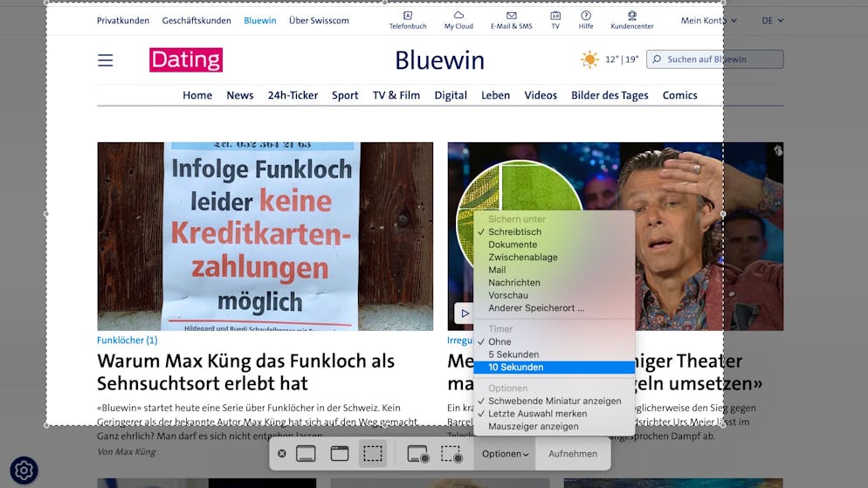The width and height of the screenshot is (868, 488).
Task: Select the record entire screen icon
Action: click(418, 454)
